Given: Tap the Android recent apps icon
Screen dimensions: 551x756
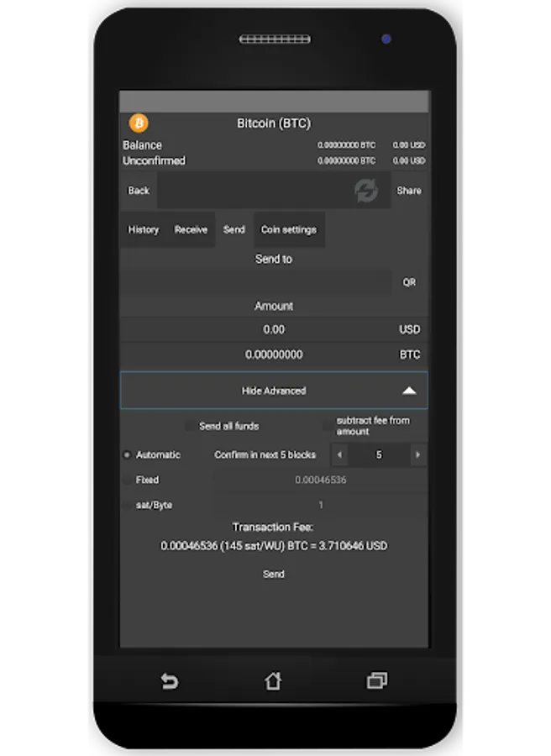Looking at the screenshot, I should pos(376,680).
